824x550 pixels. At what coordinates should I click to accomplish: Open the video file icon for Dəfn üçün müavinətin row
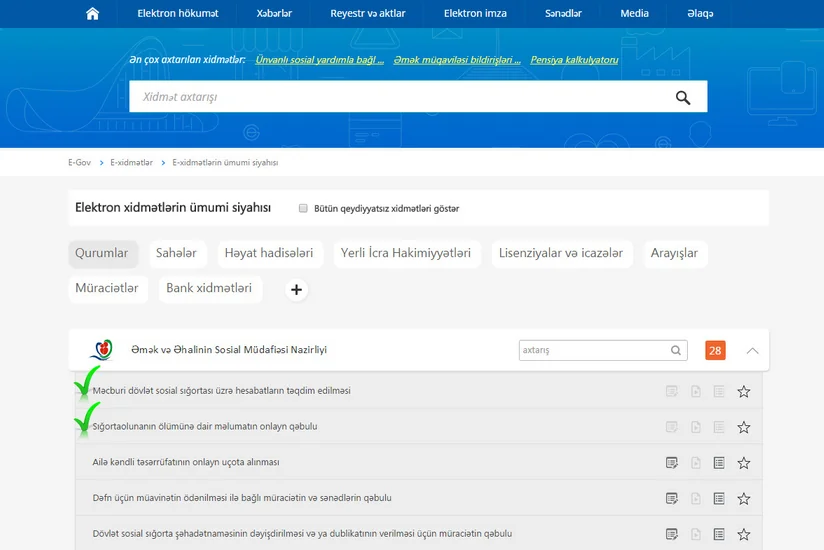696,499
